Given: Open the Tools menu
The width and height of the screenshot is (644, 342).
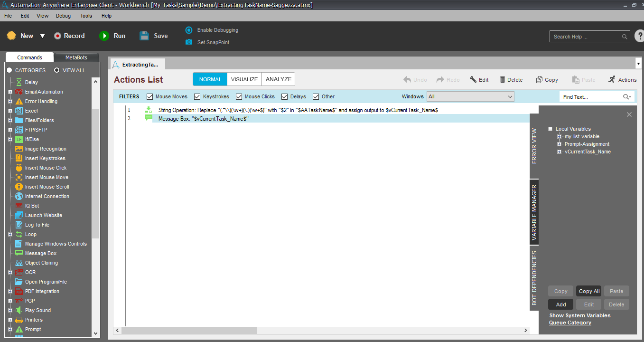Looking at the screenshot, I should pos(86,16).
